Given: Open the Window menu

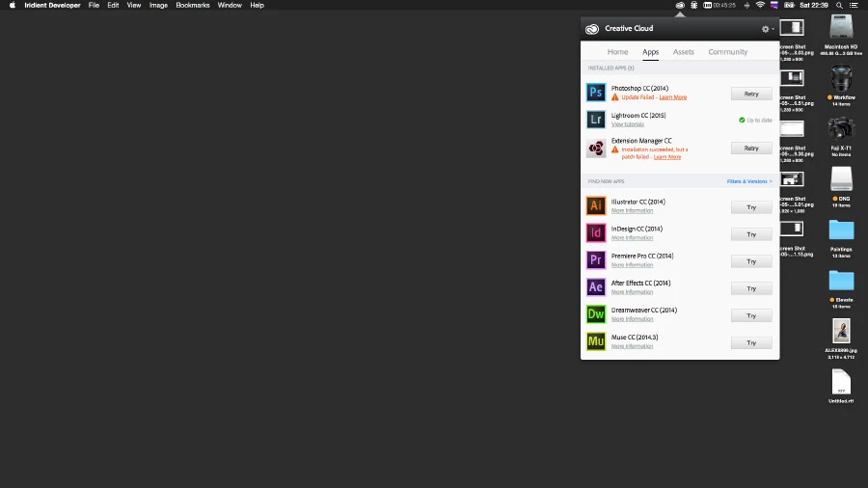Looking at the screenshot, I should tap(230, 5).
